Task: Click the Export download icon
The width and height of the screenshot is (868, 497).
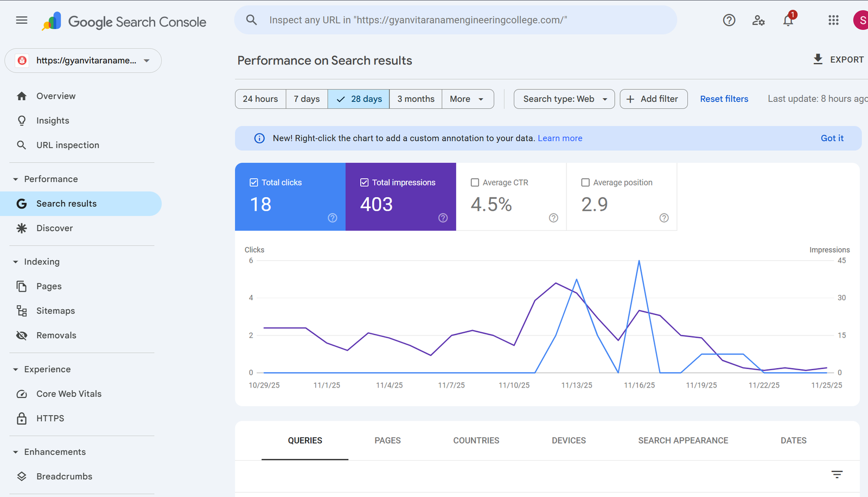Action: coord(818,60)
